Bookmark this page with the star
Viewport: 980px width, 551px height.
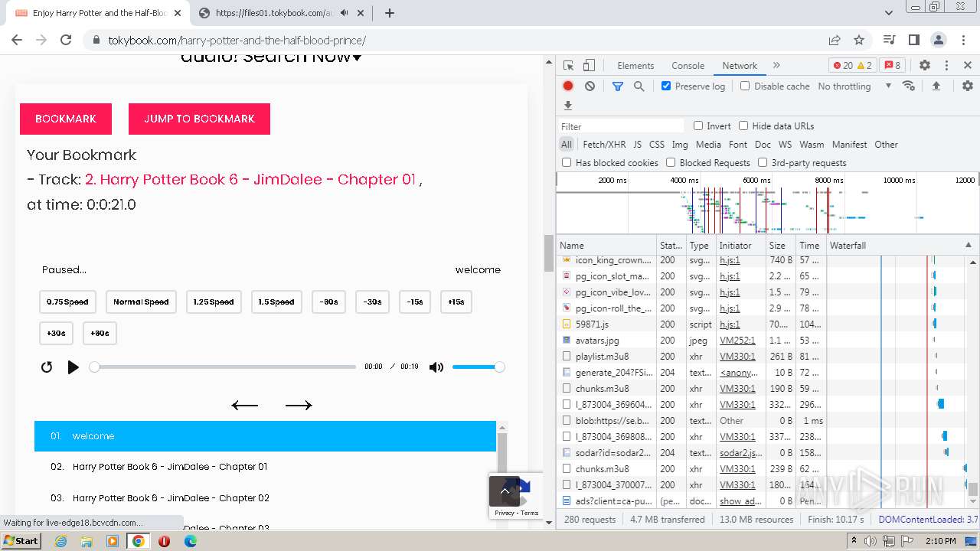click(x=859, y=40)
